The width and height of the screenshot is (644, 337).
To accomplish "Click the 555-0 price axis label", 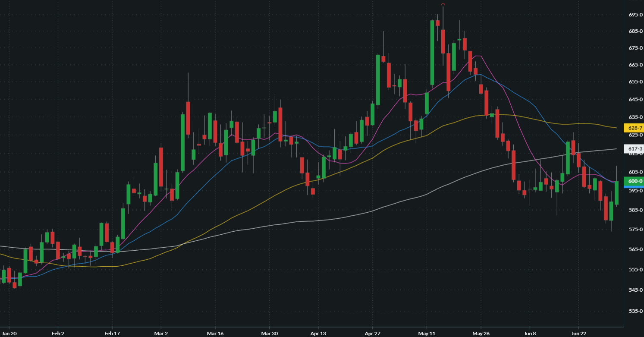I will (x=636, y=270).
